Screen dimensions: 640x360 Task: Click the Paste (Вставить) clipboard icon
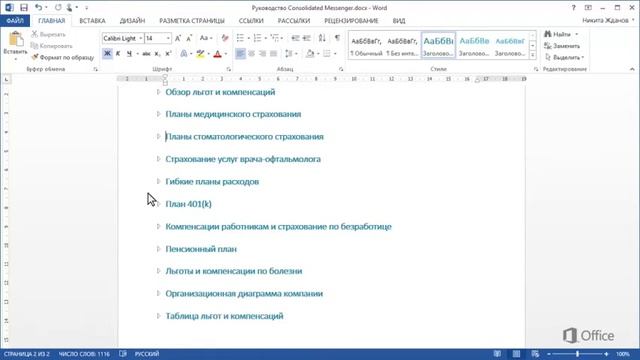tap(16, 39)
